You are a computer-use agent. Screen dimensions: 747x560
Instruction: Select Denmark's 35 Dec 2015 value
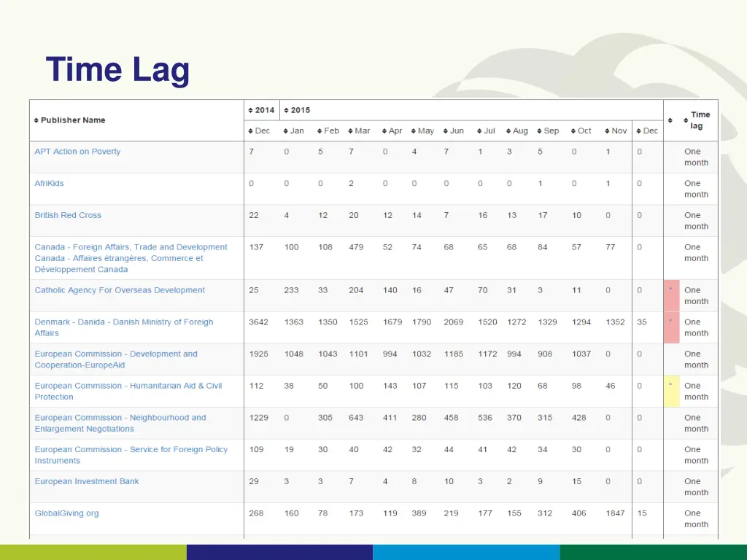coord(642,322)
